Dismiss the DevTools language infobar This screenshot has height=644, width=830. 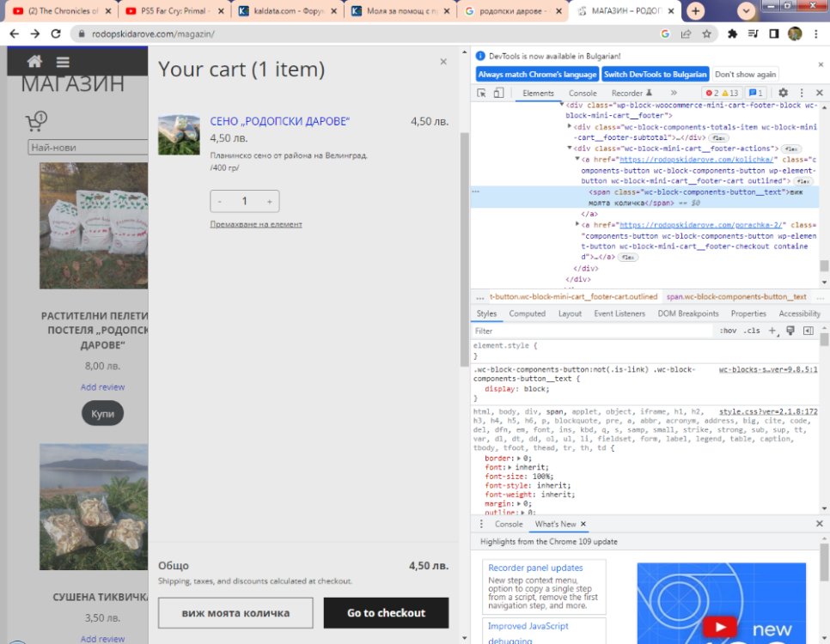tap(821, 64)
